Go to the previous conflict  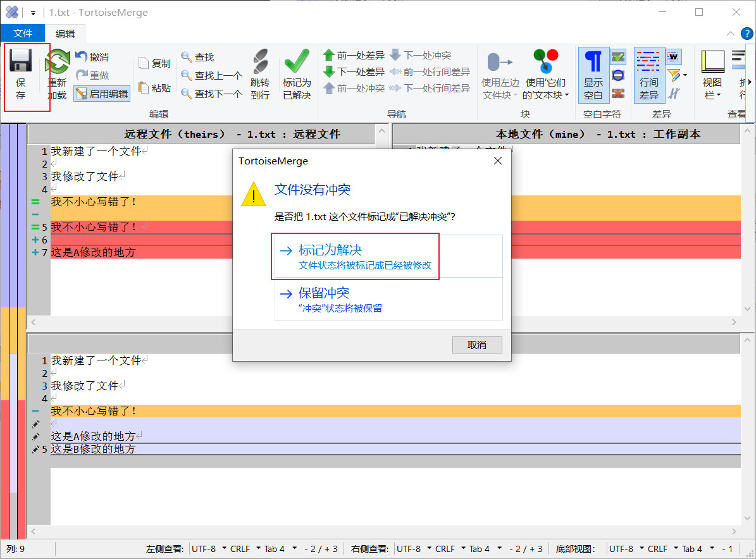click(354, 88)
